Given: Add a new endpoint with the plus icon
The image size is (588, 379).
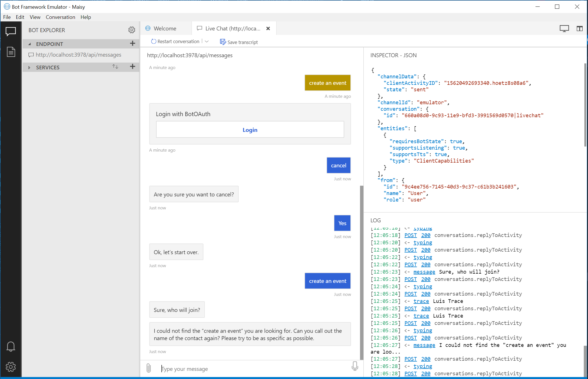Looking at the screenshot, I should click(132, 44).
